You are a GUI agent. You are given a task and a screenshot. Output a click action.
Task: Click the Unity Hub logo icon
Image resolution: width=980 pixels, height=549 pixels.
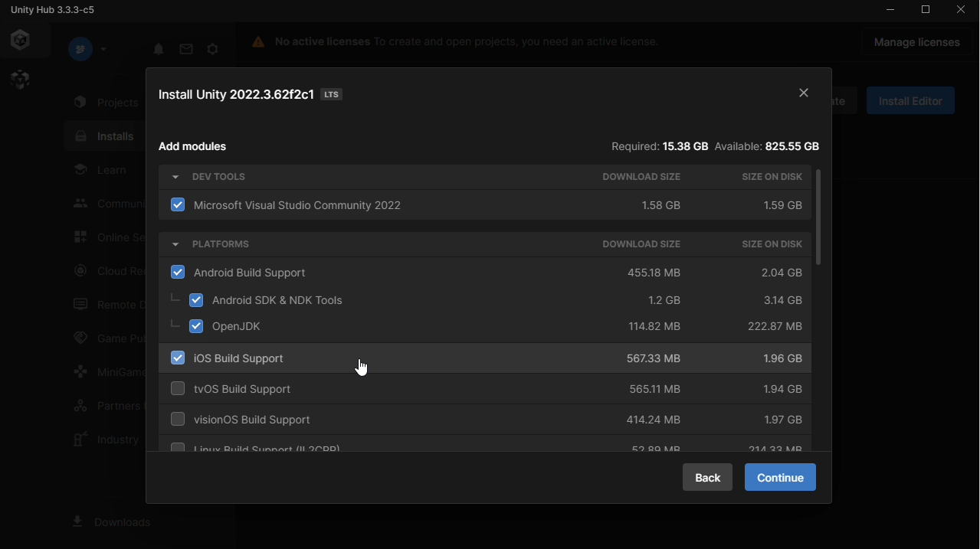pyautogui.click(x=21, y=41)
